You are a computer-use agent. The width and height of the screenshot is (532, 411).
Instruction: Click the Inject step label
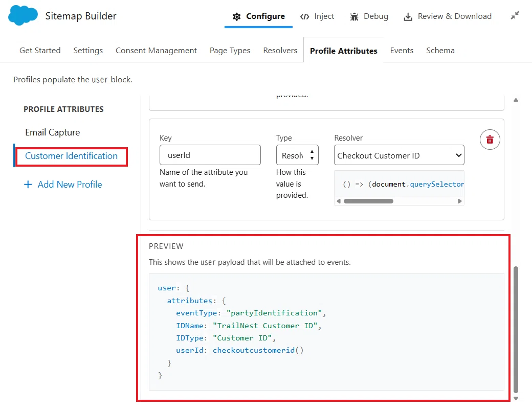pos(324,16)
